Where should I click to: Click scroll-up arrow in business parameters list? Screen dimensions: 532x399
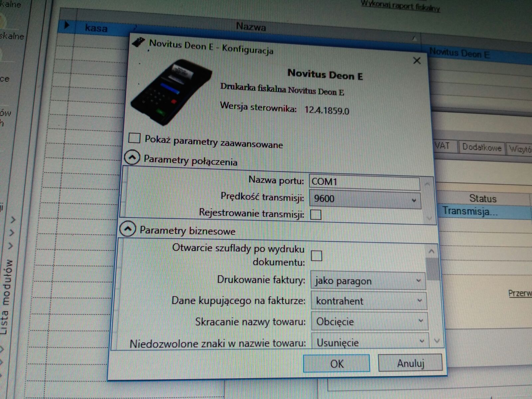432,251
